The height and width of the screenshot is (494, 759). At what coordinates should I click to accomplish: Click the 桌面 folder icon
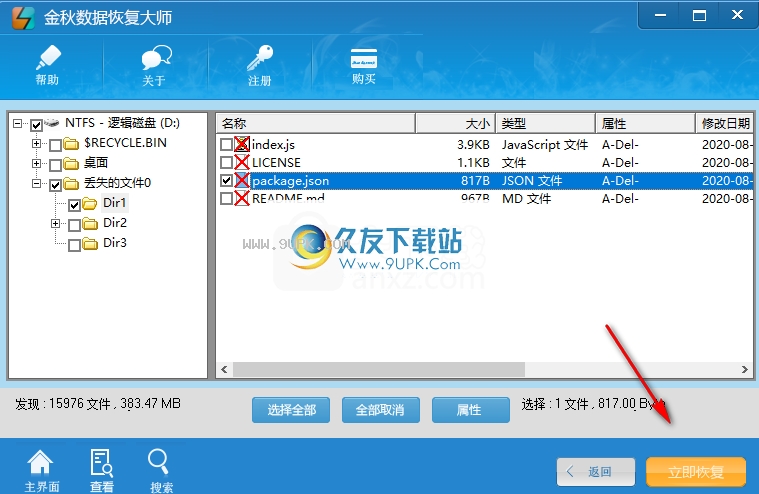coord(71,164)
